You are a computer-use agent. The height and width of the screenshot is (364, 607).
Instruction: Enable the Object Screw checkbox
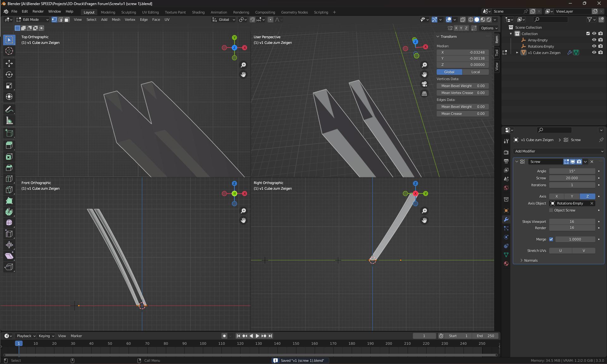pyautogui.click(x=551, y=210)
